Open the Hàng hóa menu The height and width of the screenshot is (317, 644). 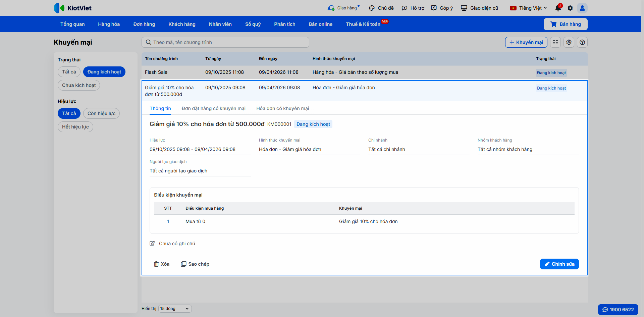(109, 24)
